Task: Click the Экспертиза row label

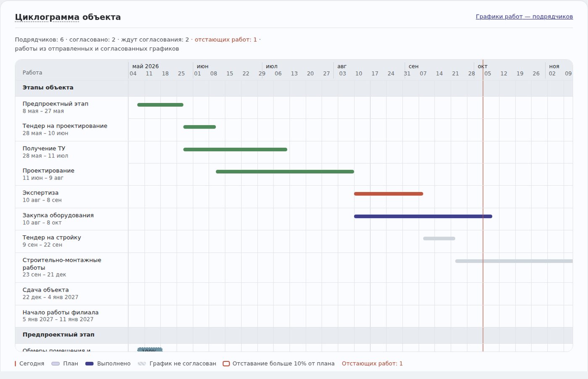Action: click(40, 193)
